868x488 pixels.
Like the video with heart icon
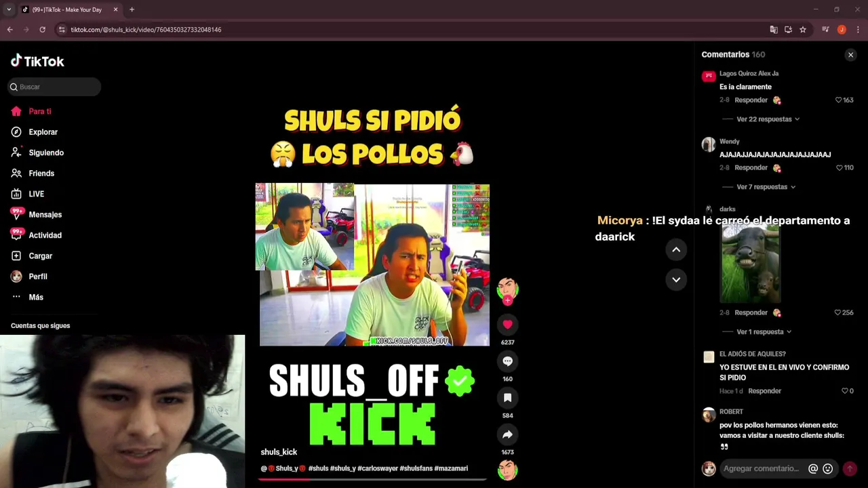pos(507,324)
